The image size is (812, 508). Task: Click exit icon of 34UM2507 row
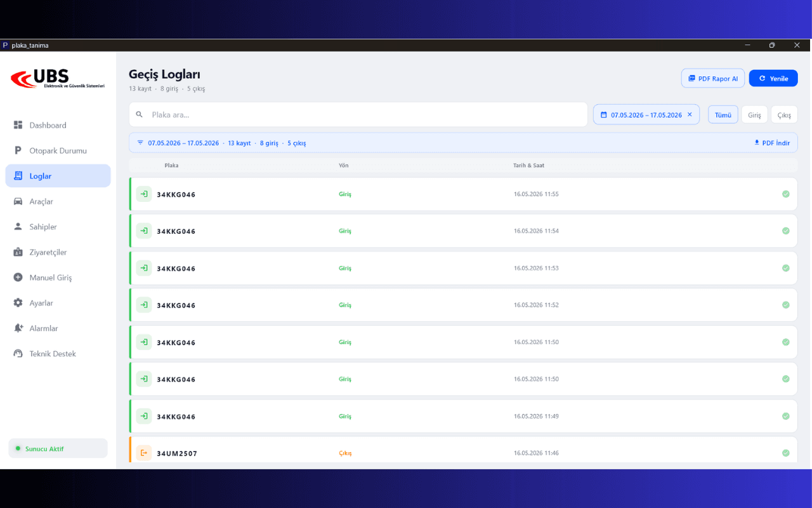pos(144,453)
